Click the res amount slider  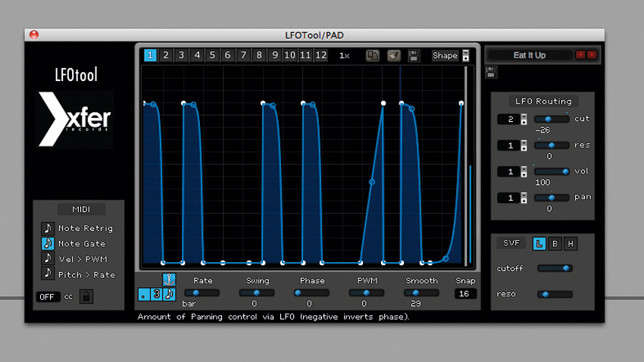551,145
